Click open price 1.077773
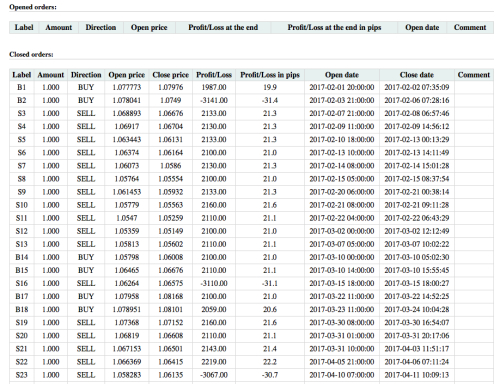 point(127,87)
